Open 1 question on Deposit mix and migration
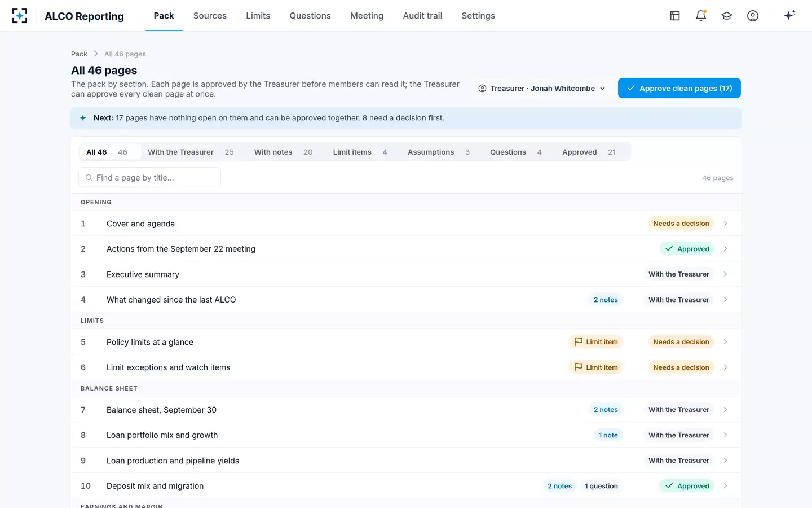 [x=601, y=486]
